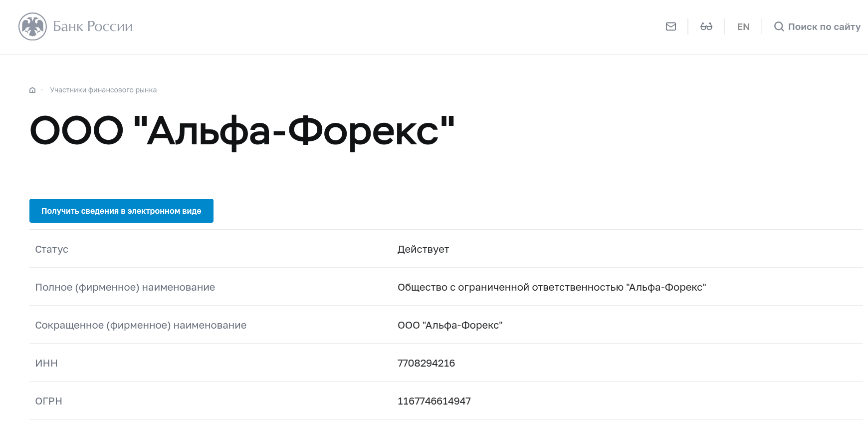Click the Bank of Russia eagle emblem
868x421 pixels.
click(32, 26)
